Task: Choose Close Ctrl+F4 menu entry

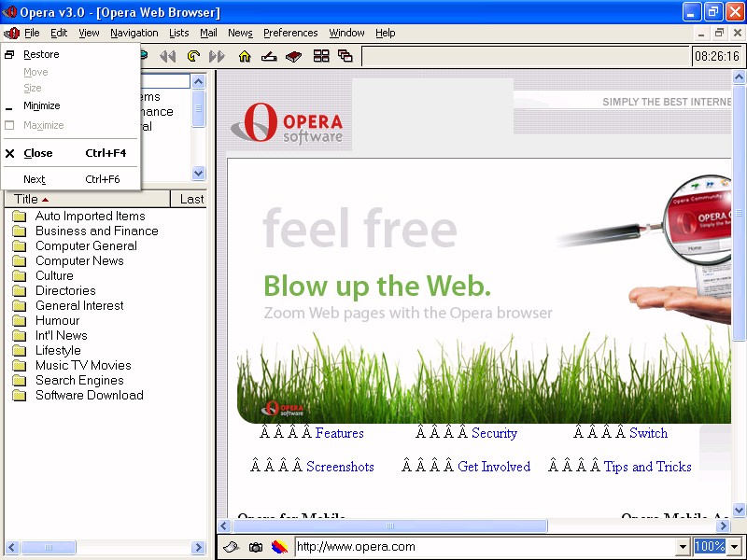Action: (x=71, y=153)
